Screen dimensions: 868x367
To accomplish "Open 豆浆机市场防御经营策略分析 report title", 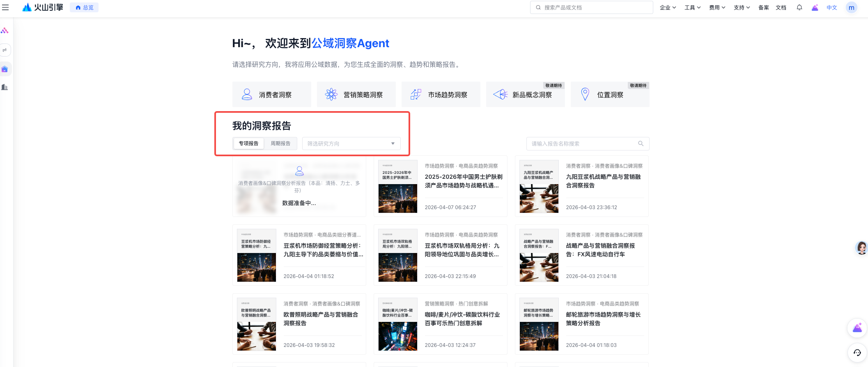I will [x=324, y=250].
